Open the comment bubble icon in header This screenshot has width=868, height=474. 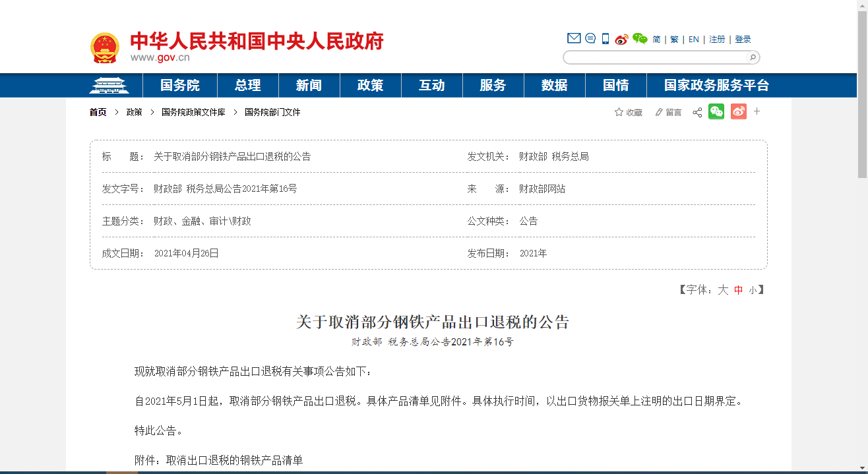[x=590, y=38]
